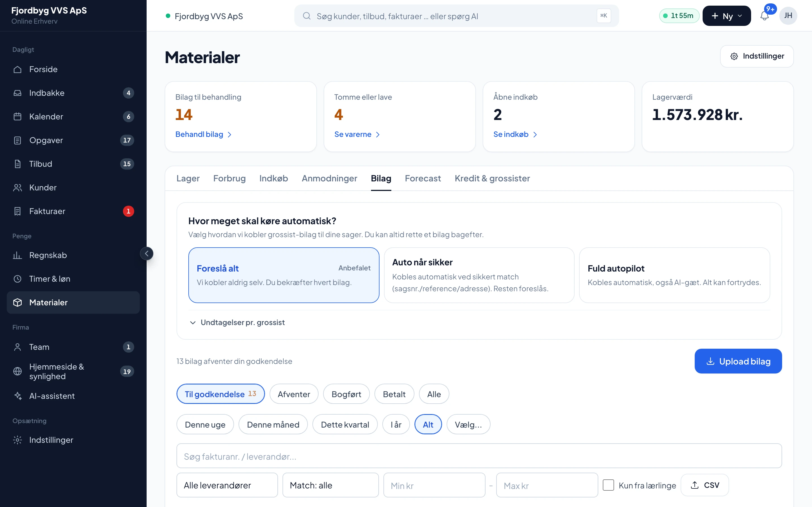Enable Kun fra lærlinge checkbox
Viewport: 812px width, 507px height.
[608, 485]
